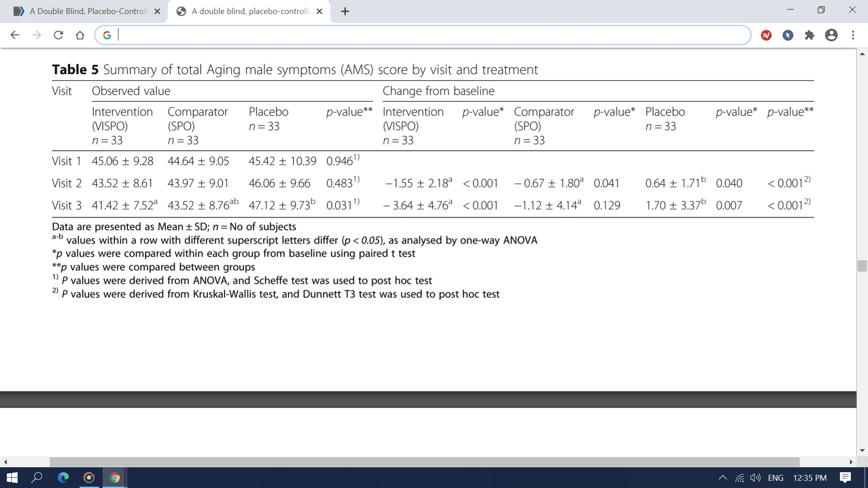The height and width of the screenshot is (488, 868).
Task: Open the red extension icon in toolbar
Action: [x=766, y=35]
